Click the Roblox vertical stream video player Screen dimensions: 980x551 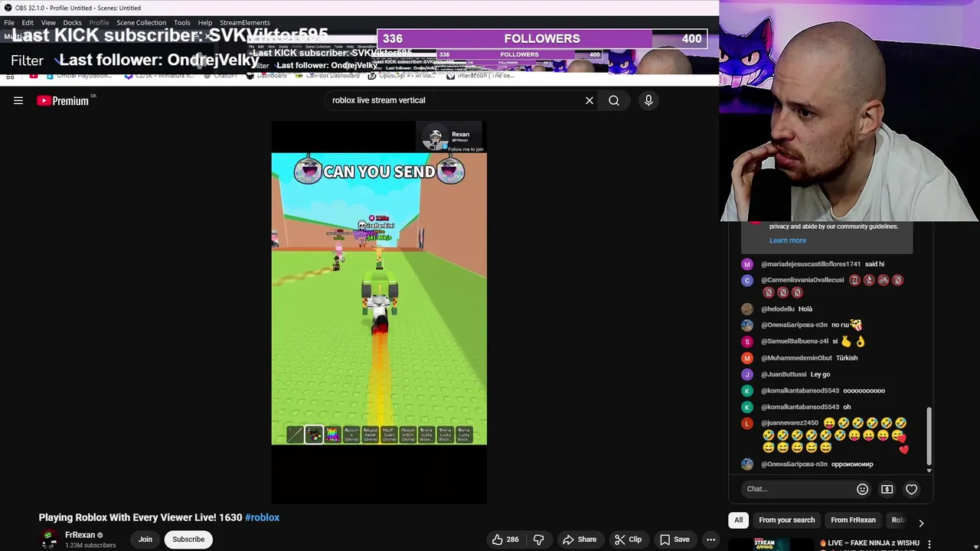(379, 312)
